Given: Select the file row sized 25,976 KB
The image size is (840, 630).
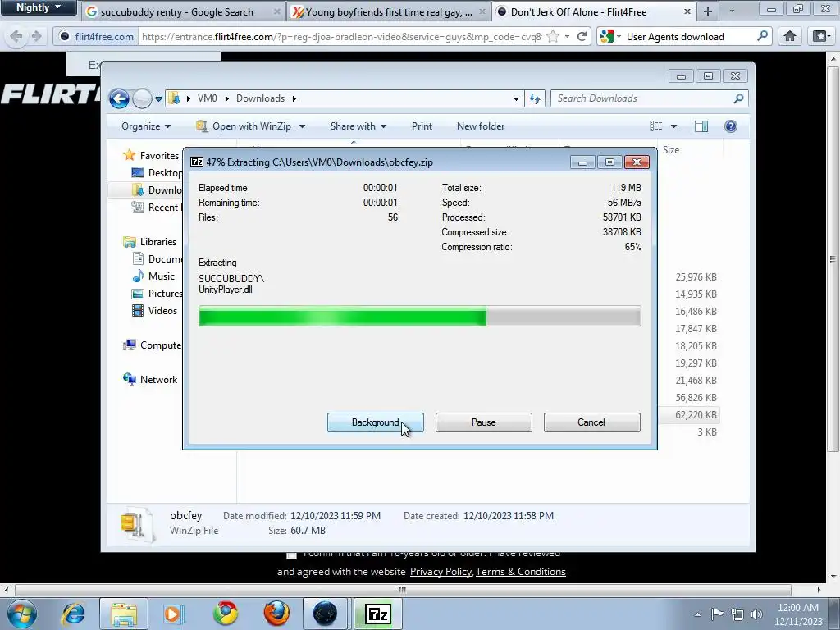Looking at the screenshot, I should [696, 277].
